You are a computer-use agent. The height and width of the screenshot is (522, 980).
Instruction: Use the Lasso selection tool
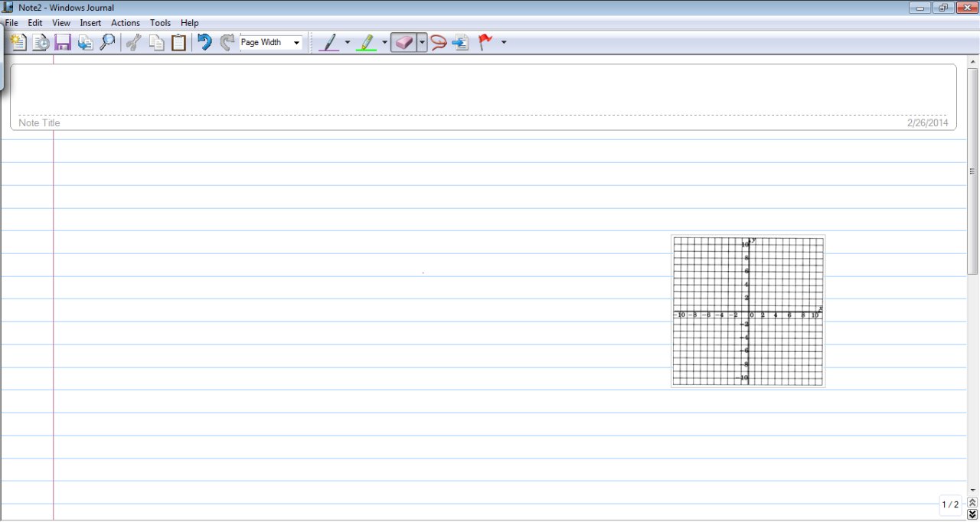[438, 42]
